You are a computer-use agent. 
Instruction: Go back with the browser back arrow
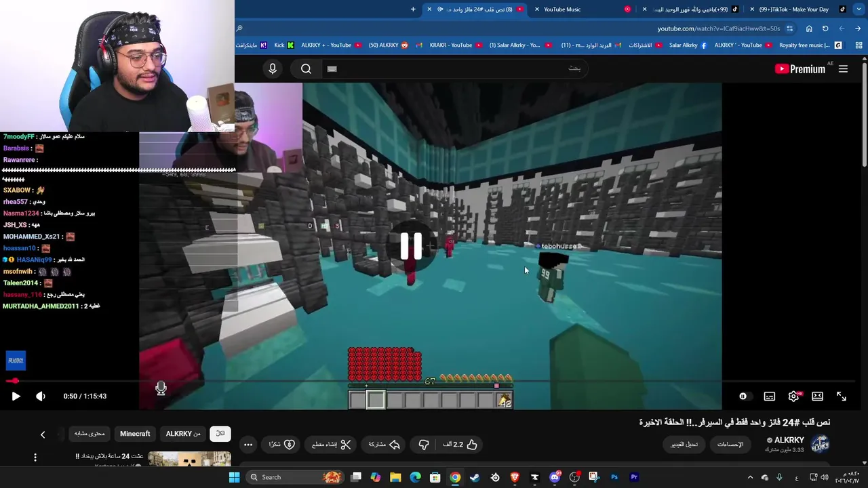coord(858,28)
